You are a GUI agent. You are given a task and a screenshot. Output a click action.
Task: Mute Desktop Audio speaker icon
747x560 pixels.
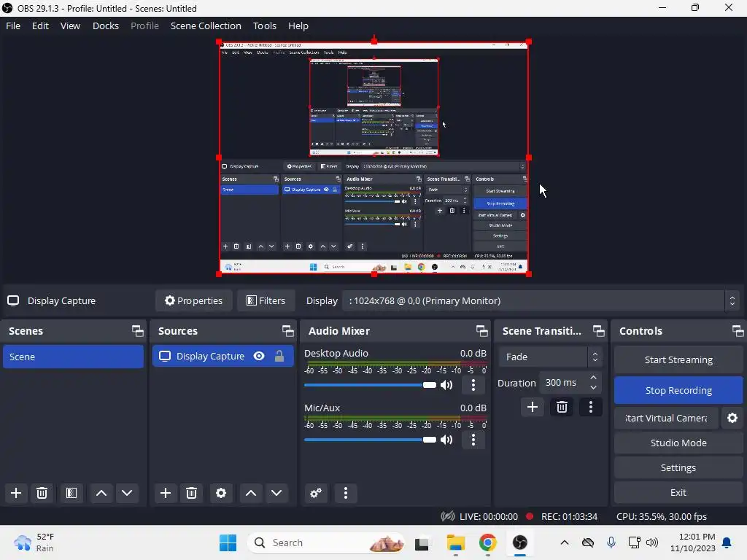point(446,385)
